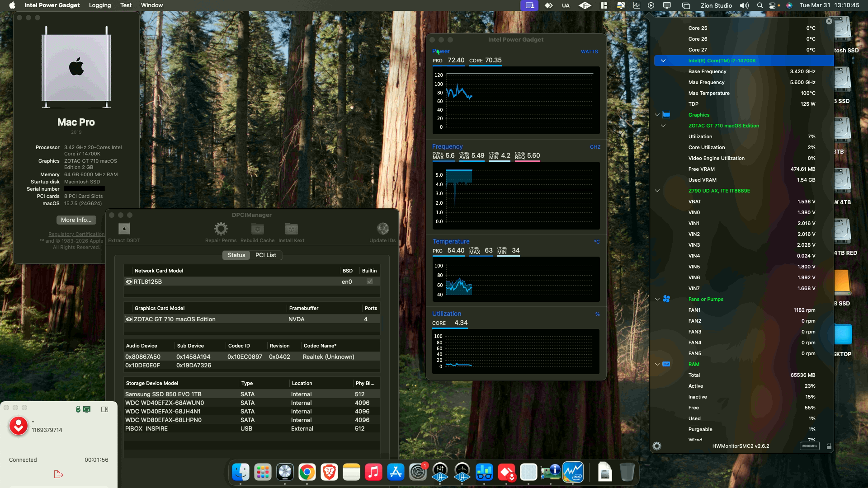Select the Realtek (Unknown) audio device row
868x488 pixels.
point(252,357)
